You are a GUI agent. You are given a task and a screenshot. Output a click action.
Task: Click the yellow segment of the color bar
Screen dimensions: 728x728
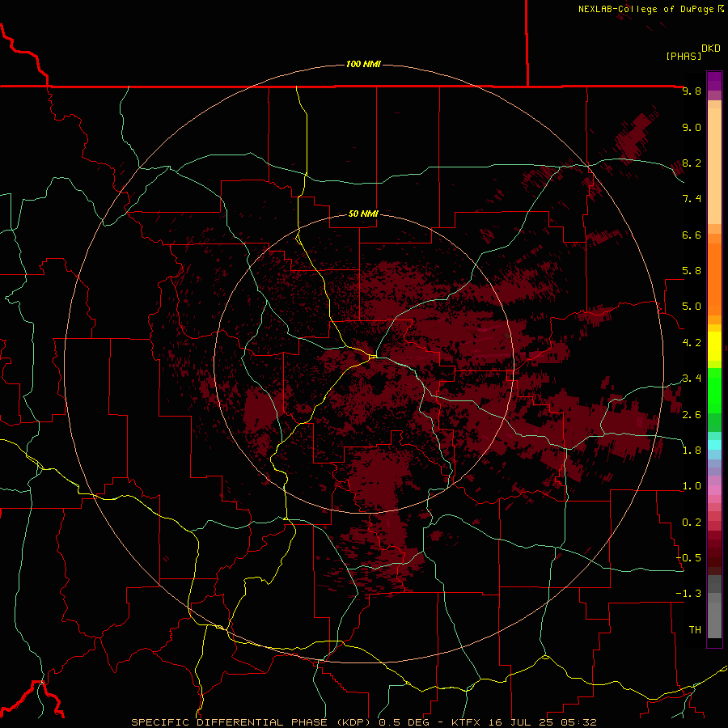pyautogui.click(x=714, y=345)
